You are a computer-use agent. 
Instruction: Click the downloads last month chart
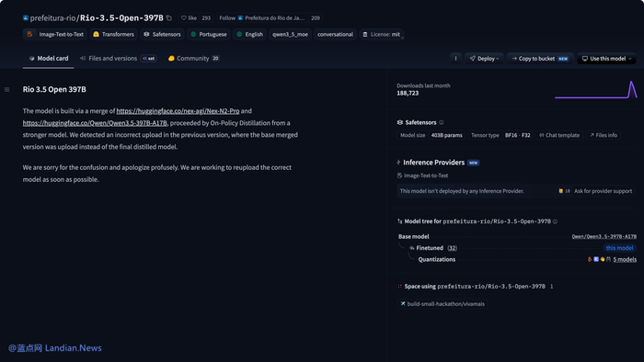(596, 90)
